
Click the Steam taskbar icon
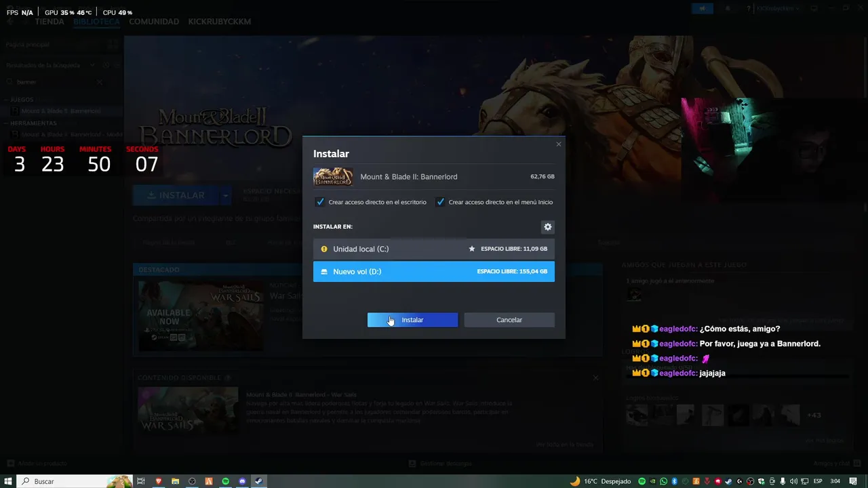[x=259, y=481]
